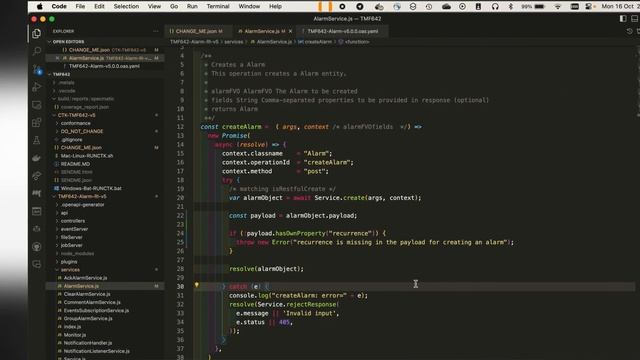640x360 pixels.
Task: Open the Remote Explorer view icon
Action: [x=36, y=105]
